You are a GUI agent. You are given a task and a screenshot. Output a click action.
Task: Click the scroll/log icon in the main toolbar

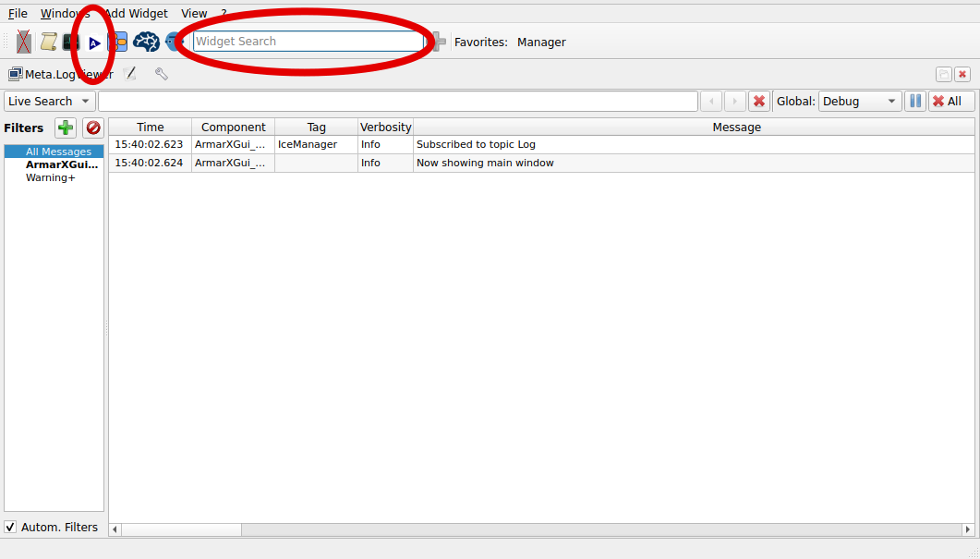pyautogui.click(x=48, y=42)
